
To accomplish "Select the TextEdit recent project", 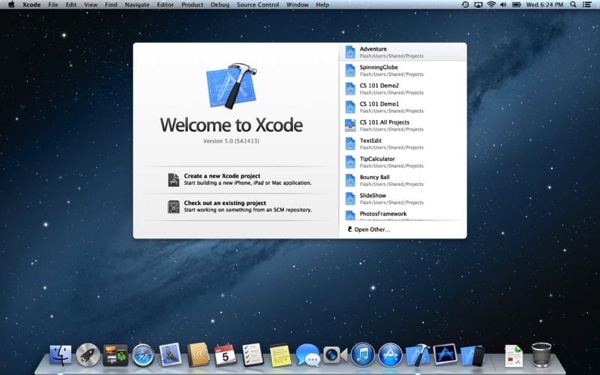I will point(403,143).
